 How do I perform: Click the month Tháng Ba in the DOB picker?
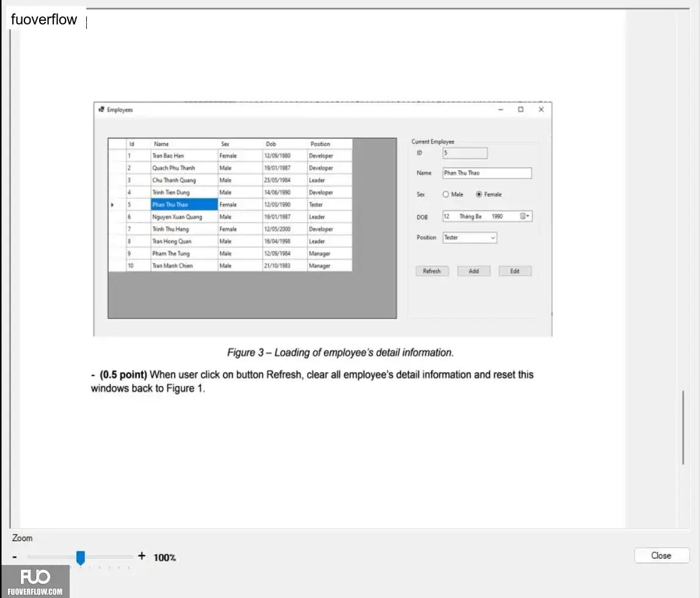tap(471, 216)
